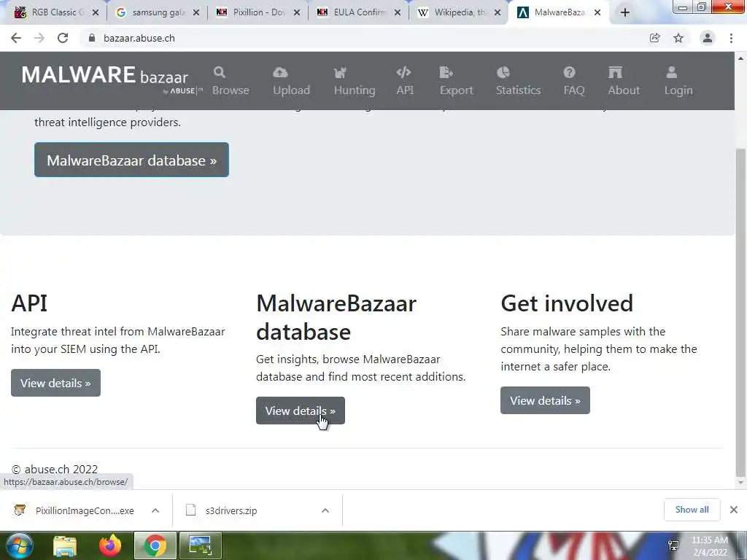Open the FAQ question mark nav item

(x=573, y=81)
